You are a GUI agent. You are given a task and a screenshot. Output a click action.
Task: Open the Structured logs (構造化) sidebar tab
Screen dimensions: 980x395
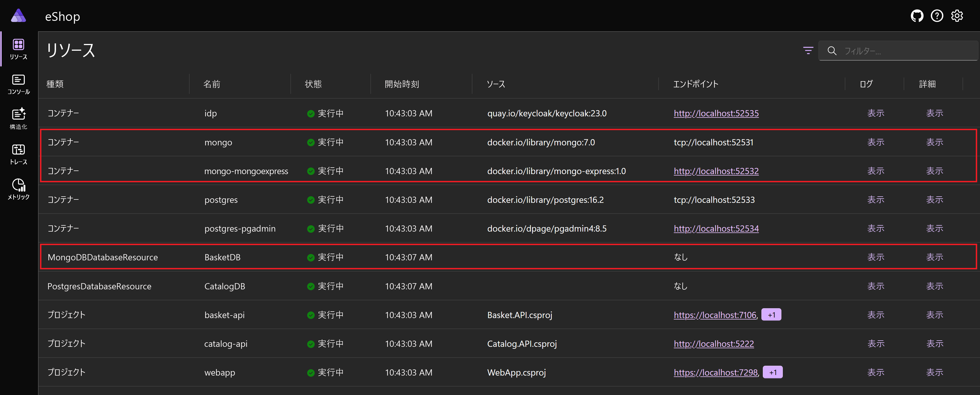click(18, 119)
